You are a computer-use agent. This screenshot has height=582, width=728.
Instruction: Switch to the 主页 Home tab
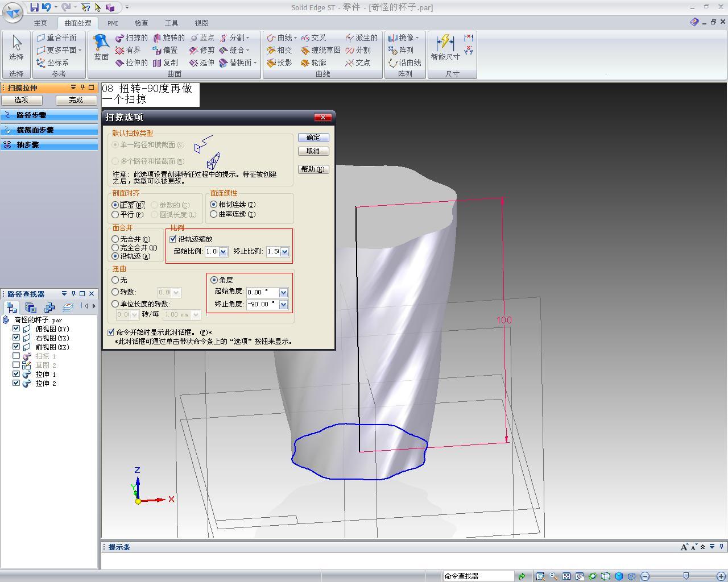point(40,23)
